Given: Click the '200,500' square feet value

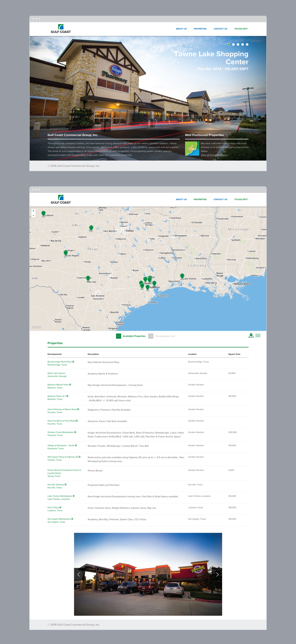Looking at the screenshot, I should point(233,432).
